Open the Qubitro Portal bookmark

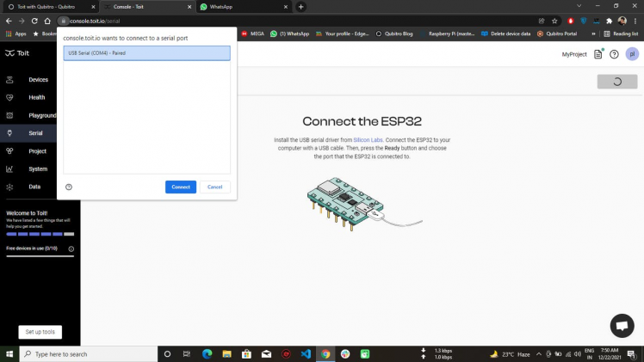coord(557,34)
